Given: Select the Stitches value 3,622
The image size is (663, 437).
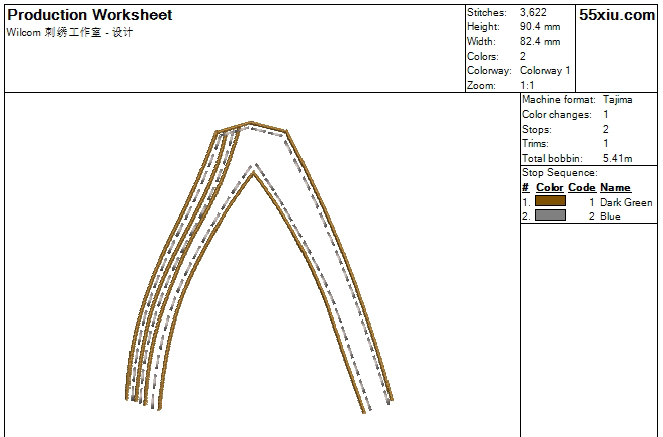Looking at the screenshot, I should point(533,12).
